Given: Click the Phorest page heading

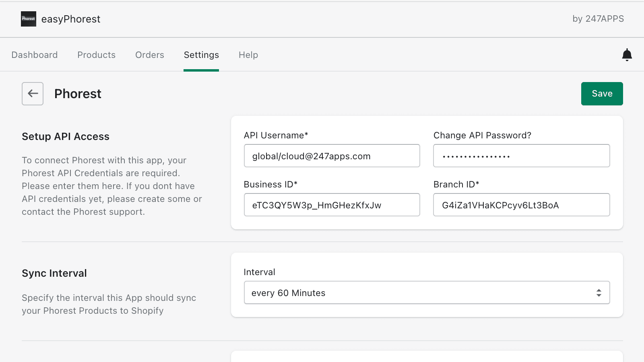Looking at the screenshot, I should (78, 94).
